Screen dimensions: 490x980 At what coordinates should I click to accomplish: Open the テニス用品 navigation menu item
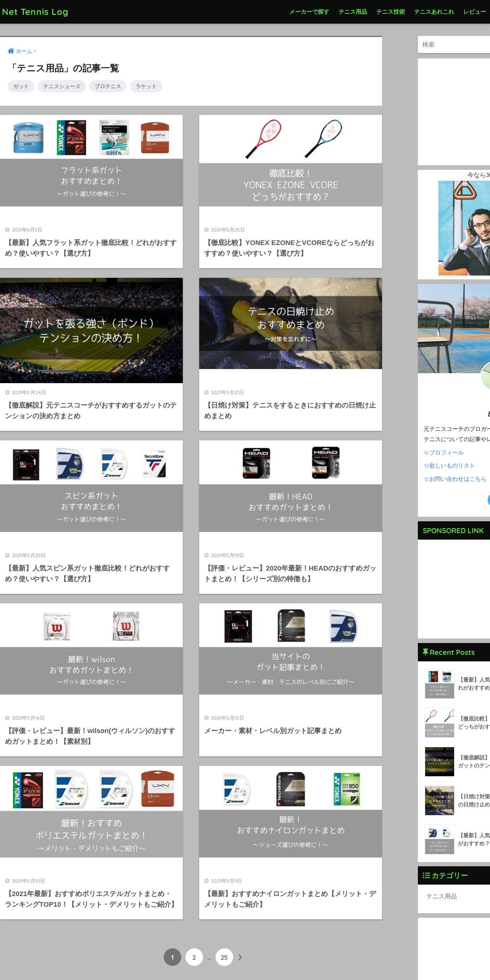coord(353,12)
